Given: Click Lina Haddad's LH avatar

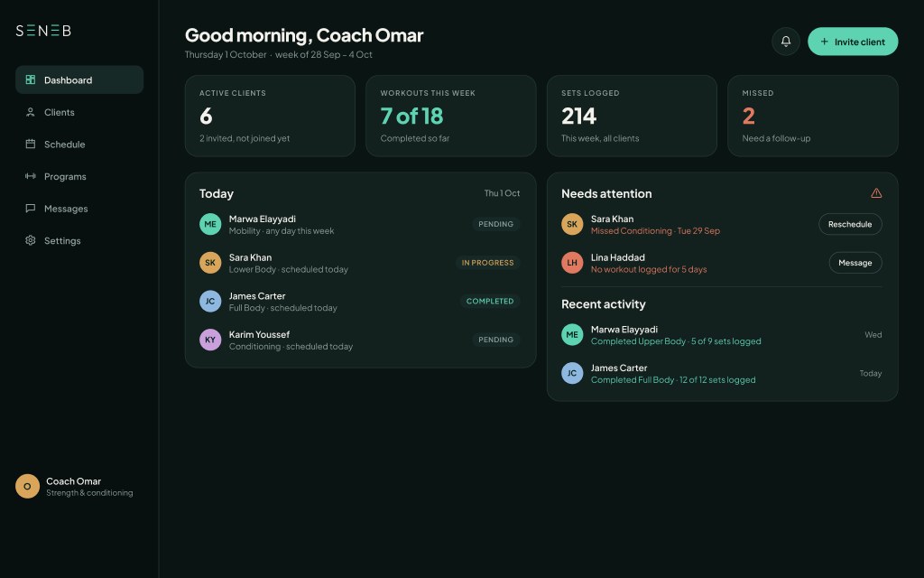Looking at the screenshot, I should coord(572,263).
